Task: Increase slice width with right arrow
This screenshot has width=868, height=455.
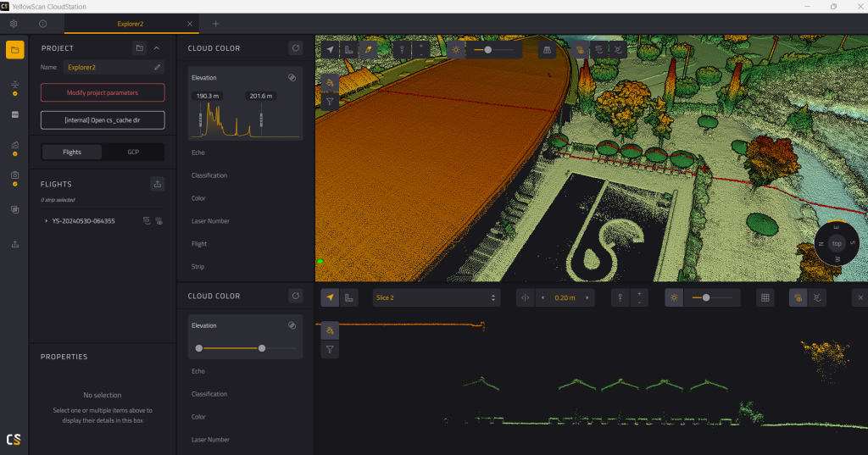Action: coord(587,297)
